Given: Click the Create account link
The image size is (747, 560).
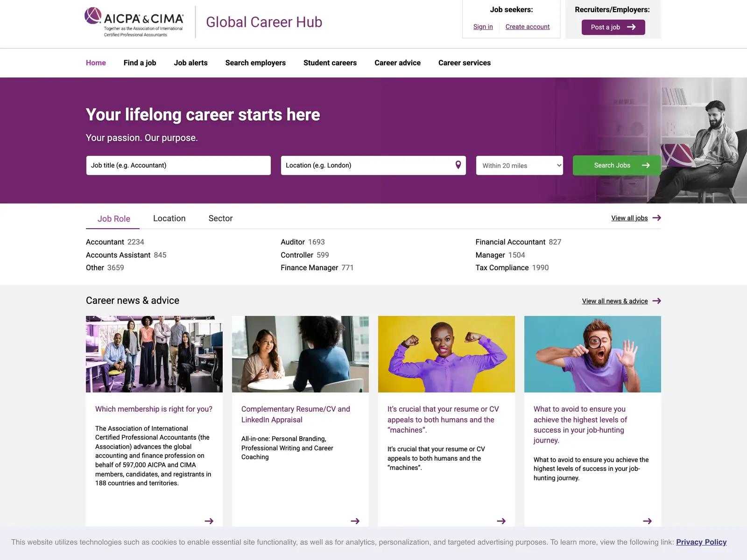Looking at the screenshot, I should [528, 27].
